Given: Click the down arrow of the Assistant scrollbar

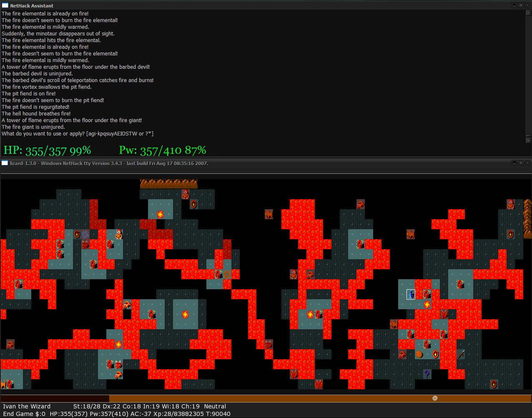Looking at the screenshot, I should click(528, 140).
